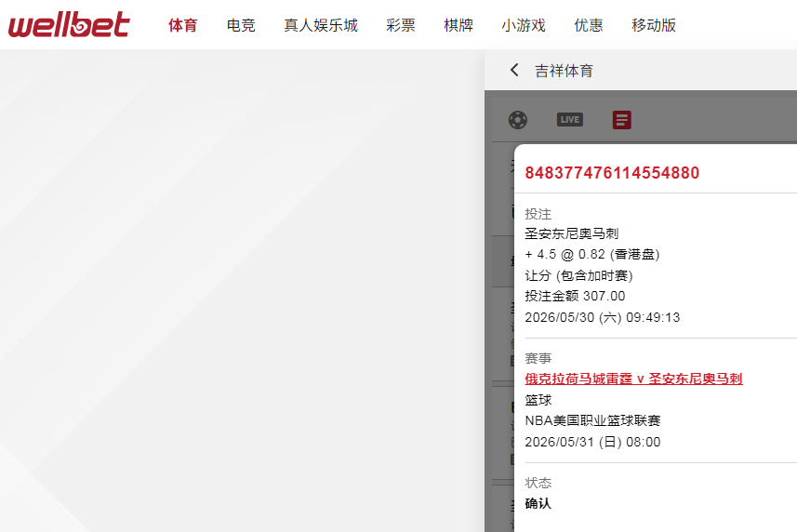Select sport label 篮球
This screenshot has height=532, width=797.
click(538, 400)
